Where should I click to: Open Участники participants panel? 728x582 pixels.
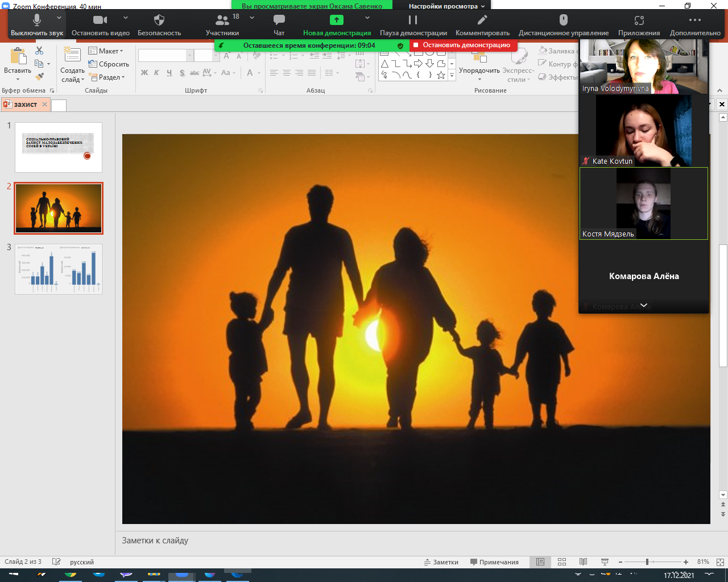click(x=222, y=26)
